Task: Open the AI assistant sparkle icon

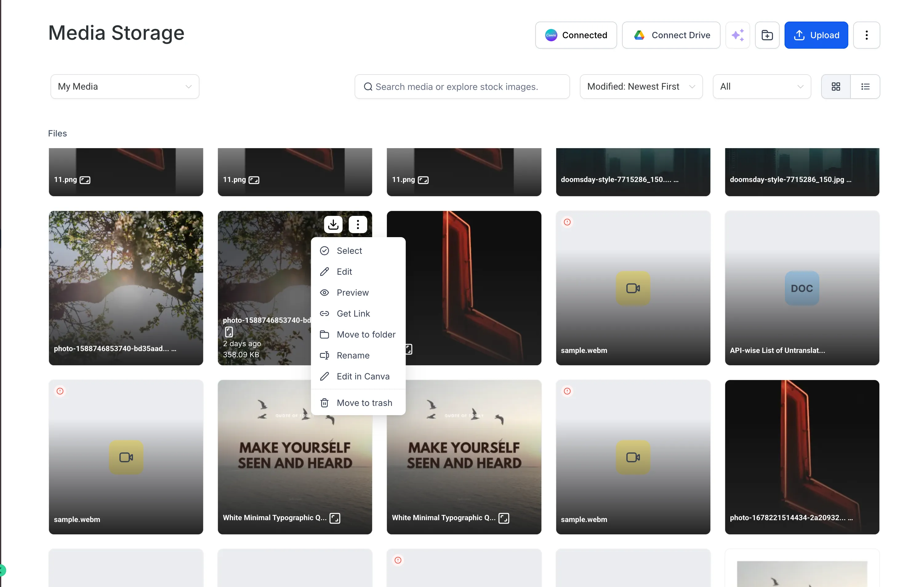Action: coord(737,35)
